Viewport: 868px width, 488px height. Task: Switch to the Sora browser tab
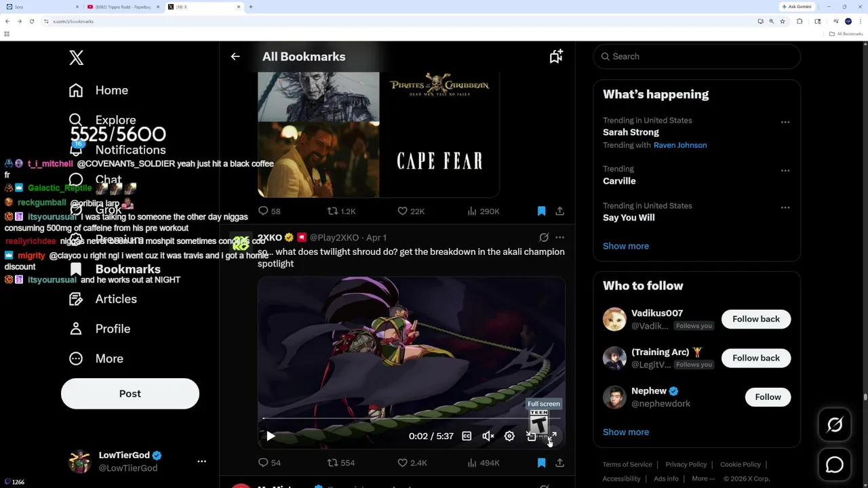click(41, 7)
